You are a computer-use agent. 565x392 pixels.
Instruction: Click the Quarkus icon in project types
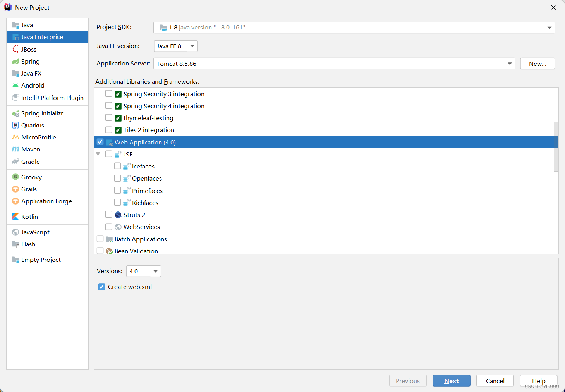(15, 126)
